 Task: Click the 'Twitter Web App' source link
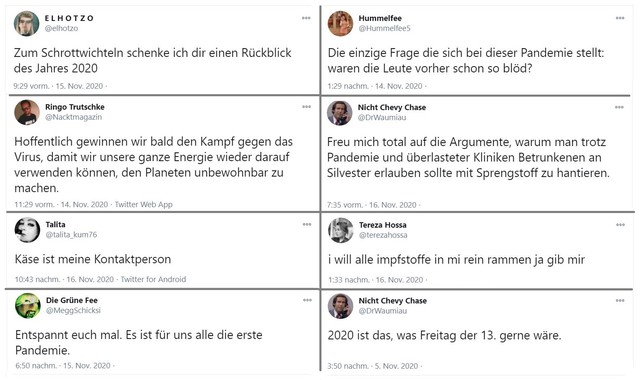pyautogui.click(x=144, y=204)
